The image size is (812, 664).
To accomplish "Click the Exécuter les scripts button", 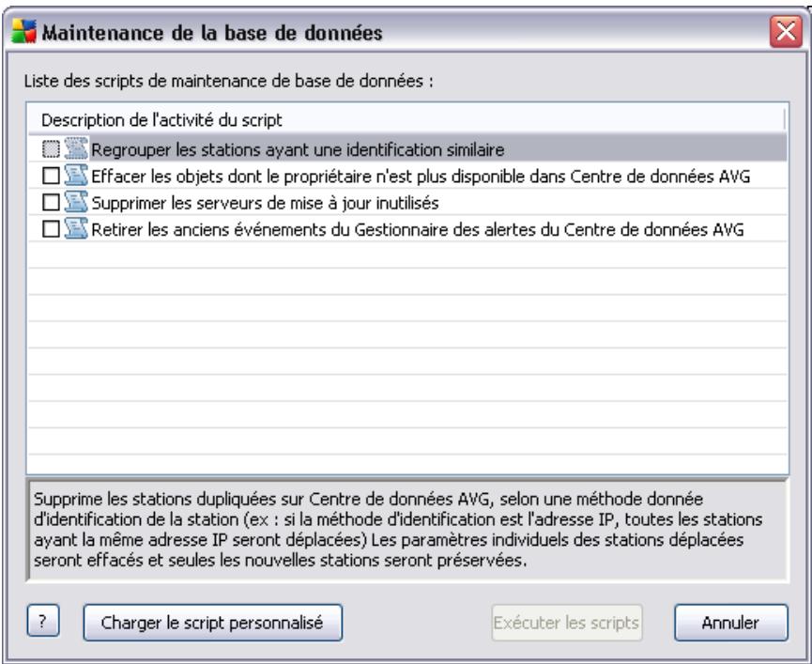I will pyautogui.click(x=567, y=623).
